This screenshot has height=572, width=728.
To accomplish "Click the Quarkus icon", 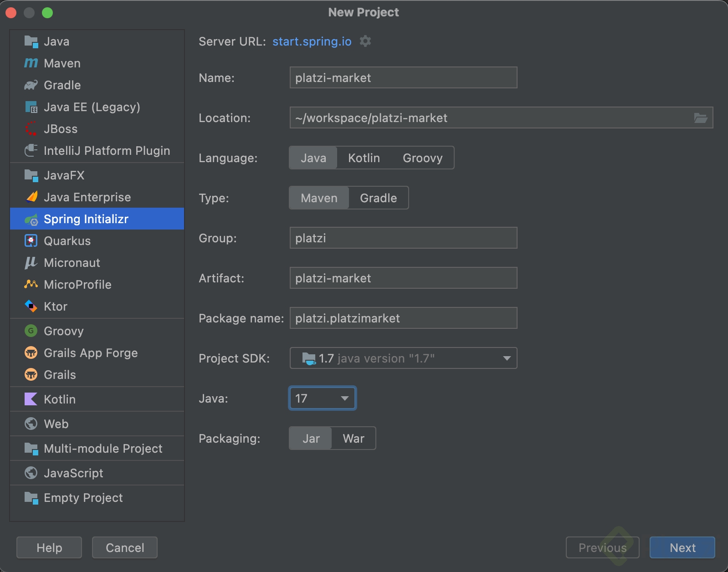I will pos(31,240).
